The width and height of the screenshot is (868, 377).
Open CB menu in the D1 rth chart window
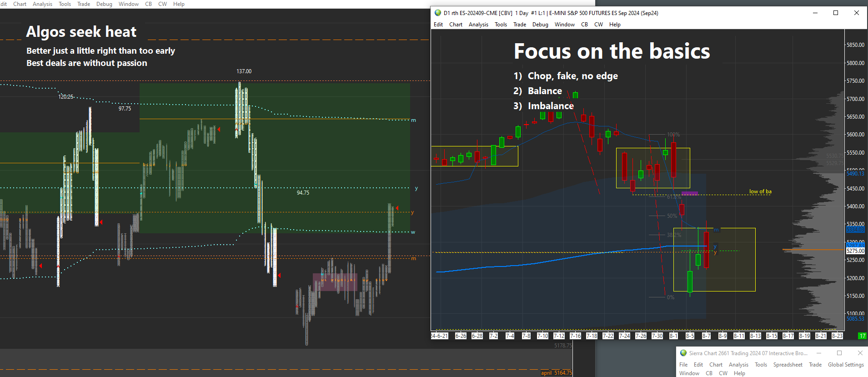pos(584,25)
